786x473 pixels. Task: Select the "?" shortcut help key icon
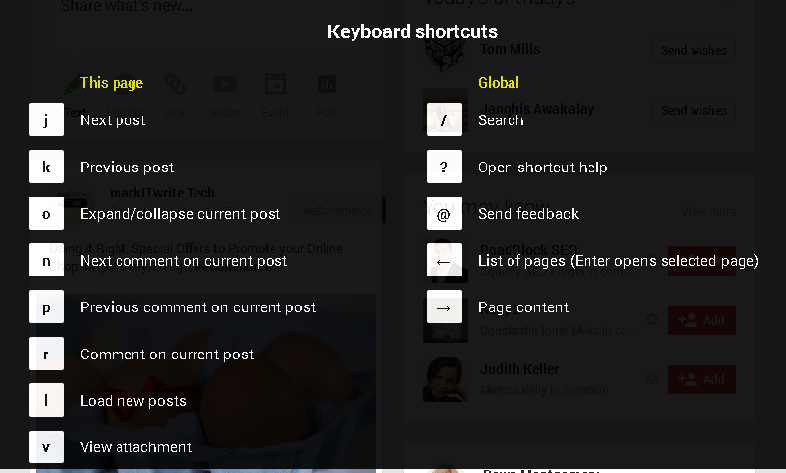(444, 167)
